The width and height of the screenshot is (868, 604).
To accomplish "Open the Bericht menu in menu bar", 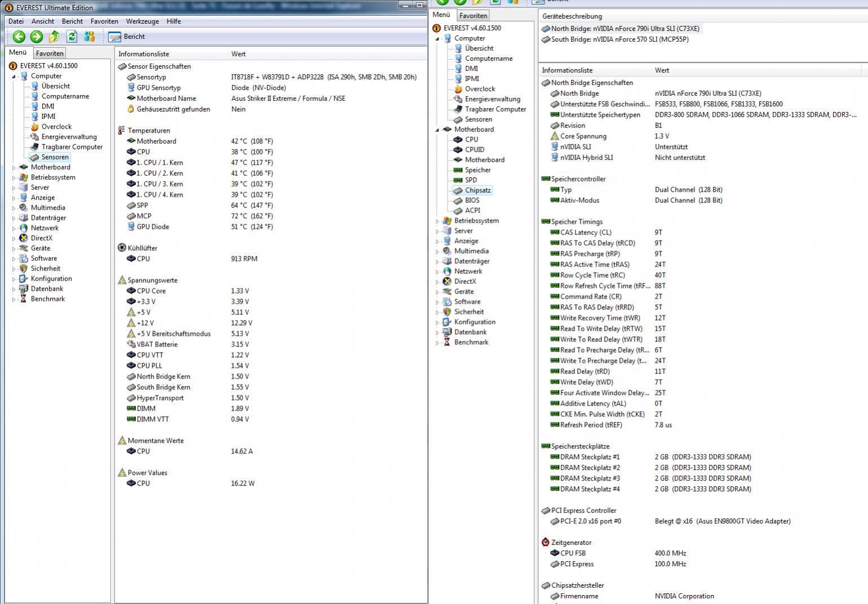I will (x=72, y=21).
